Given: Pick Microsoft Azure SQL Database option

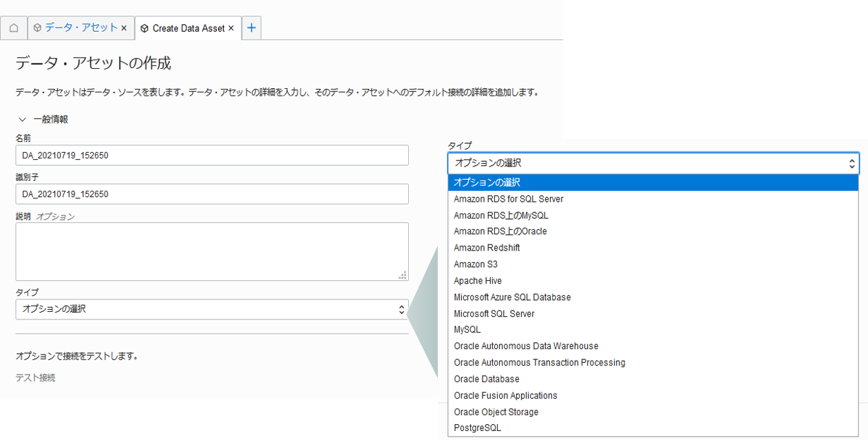Looking at the screenshot, I should pyautogui.click(x=512, y=297).
